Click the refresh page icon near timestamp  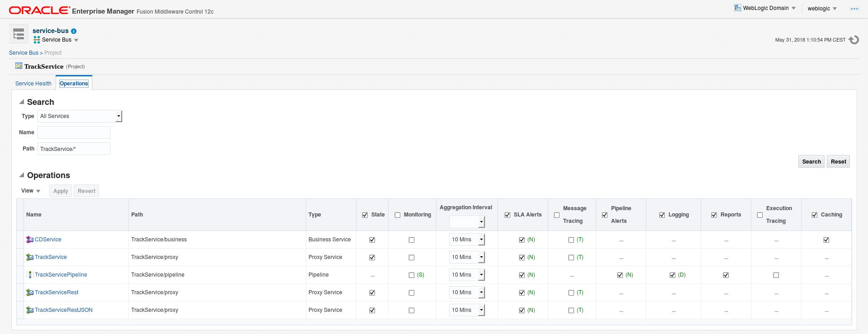pos(854,40)
